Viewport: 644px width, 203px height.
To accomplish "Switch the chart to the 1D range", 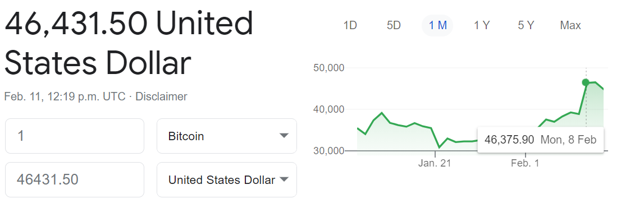I will pos(350,25).
